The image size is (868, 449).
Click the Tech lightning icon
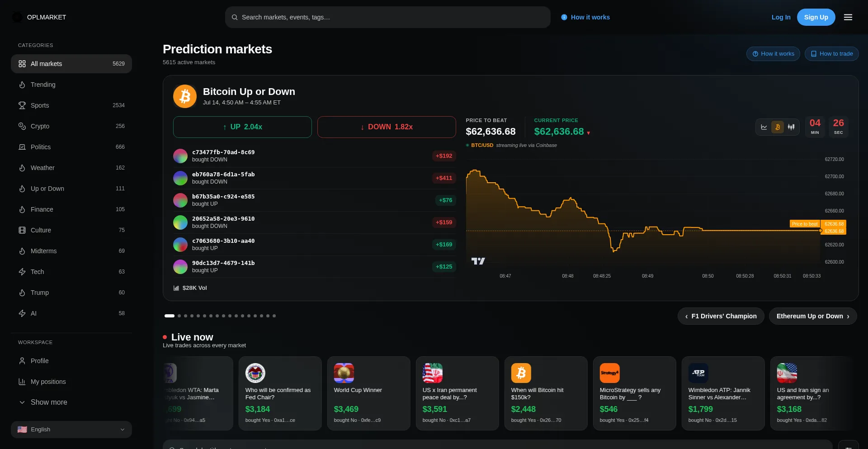click(x=22, y=272)
